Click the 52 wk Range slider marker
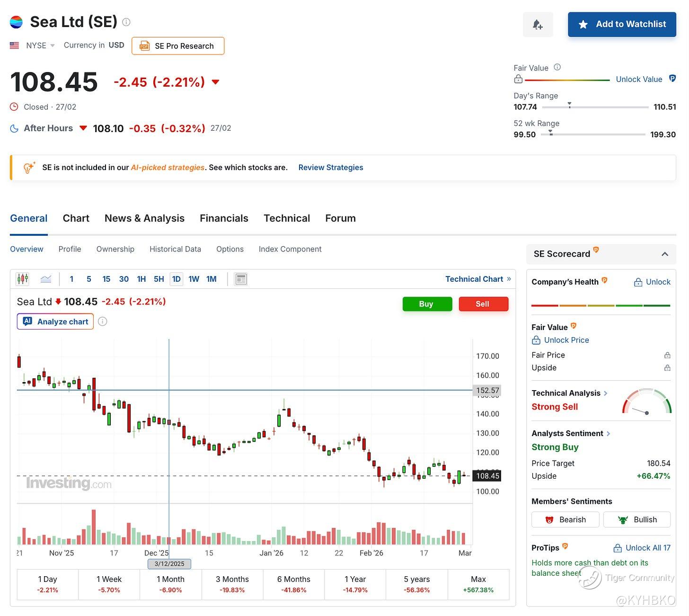 coord(550,132)
